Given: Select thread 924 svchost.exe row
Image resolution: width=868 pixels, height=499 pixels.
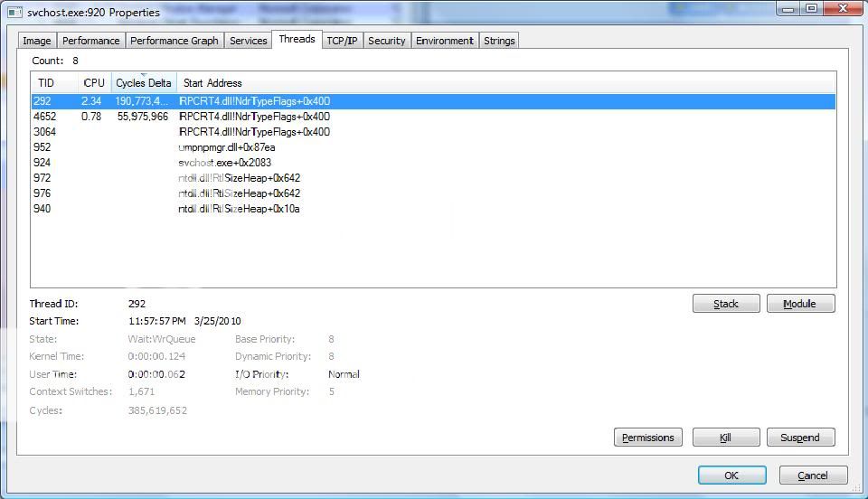Looking at the screenshot, I should [433, 163].
